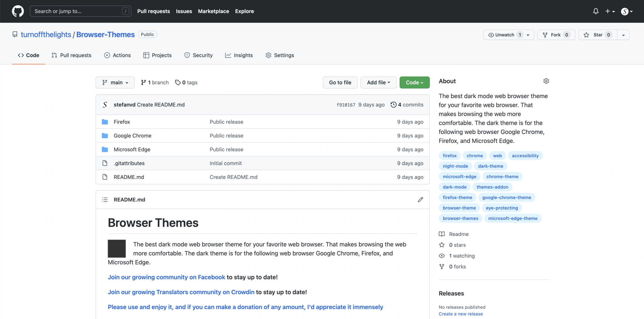Open the About section settings gear
This screenshot has height=319, width=644.
click(x=546, y=81)
